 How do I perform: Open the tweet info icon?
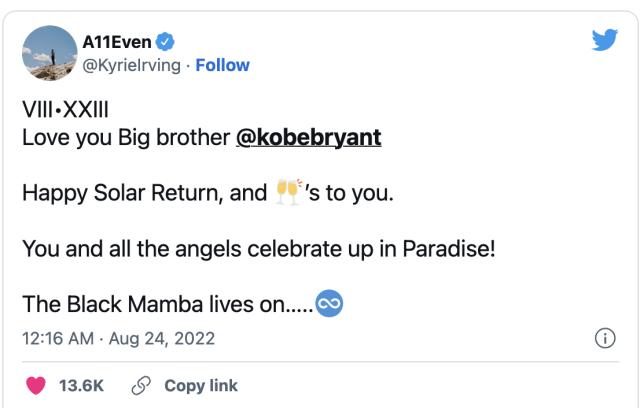pos(604,339)
